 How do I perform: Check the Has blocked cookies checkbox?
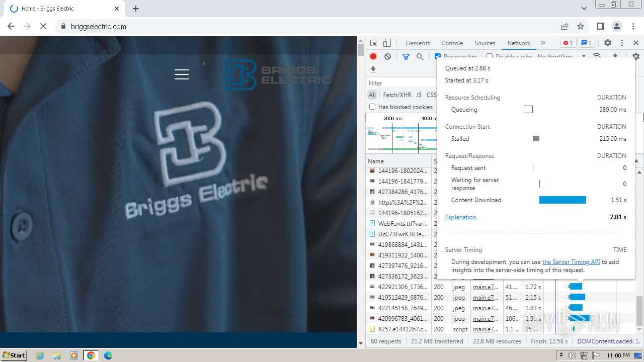pyautogui.click(x=372, y=107)
